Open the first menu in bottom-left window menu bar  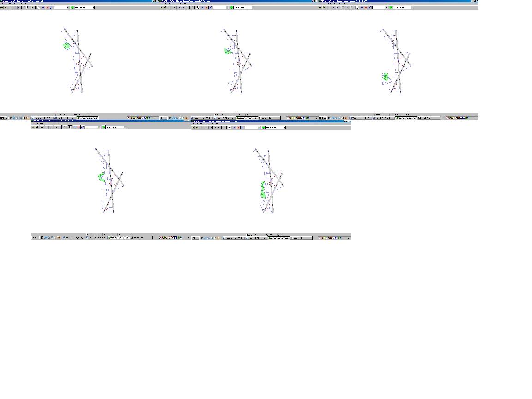pos(33,123)
